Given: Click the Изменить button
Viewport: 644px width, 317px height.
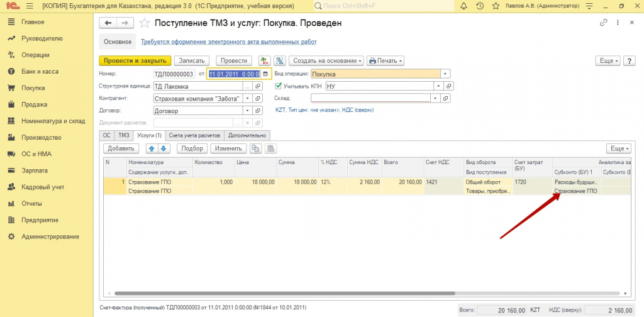Looking at the screenshot, I should (229, 148).
